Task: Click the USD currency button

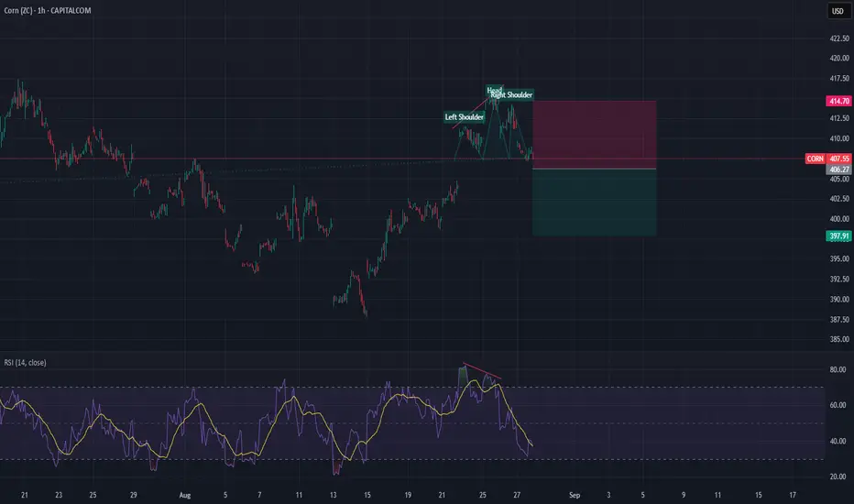Action: click(x=838, y=11)
